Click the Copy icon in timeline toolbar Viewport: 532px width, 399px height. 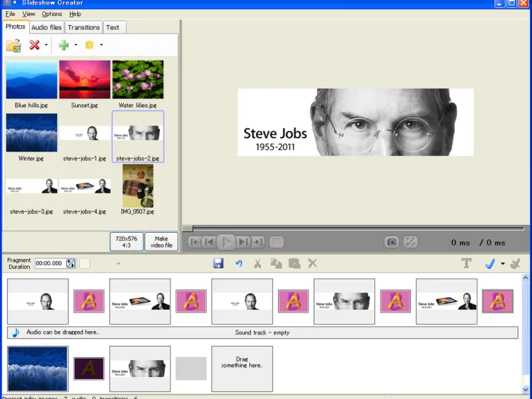(x=276, y=263)
